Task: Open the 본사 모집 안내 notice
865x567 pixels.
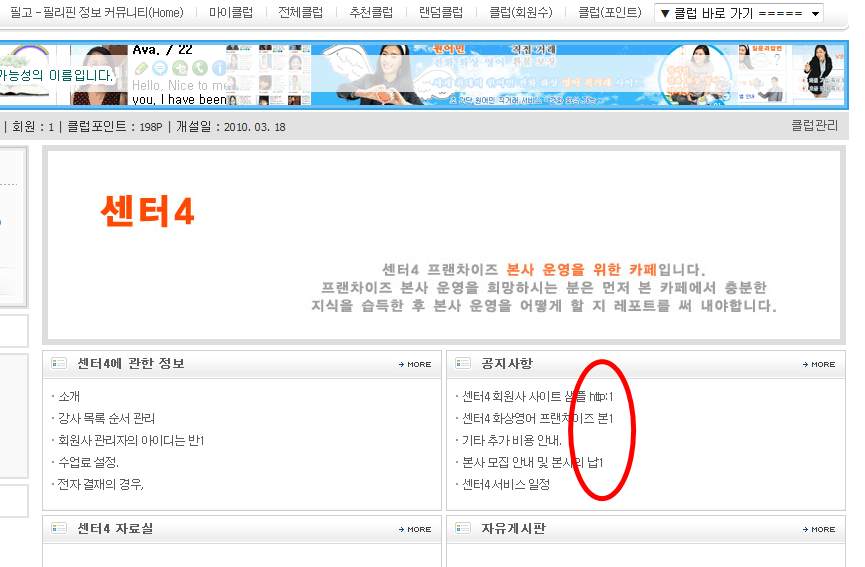Action: coord(533,463)
